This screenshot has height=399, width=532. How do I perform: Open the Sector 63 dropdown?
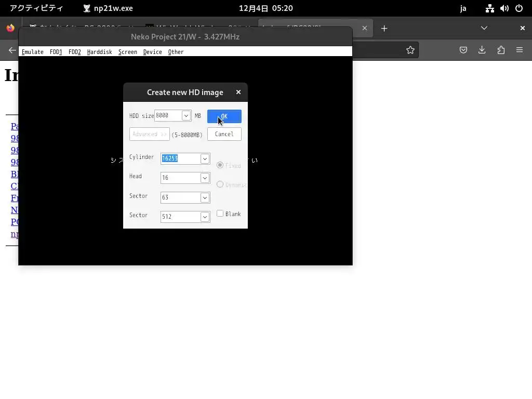coord(205,197)
